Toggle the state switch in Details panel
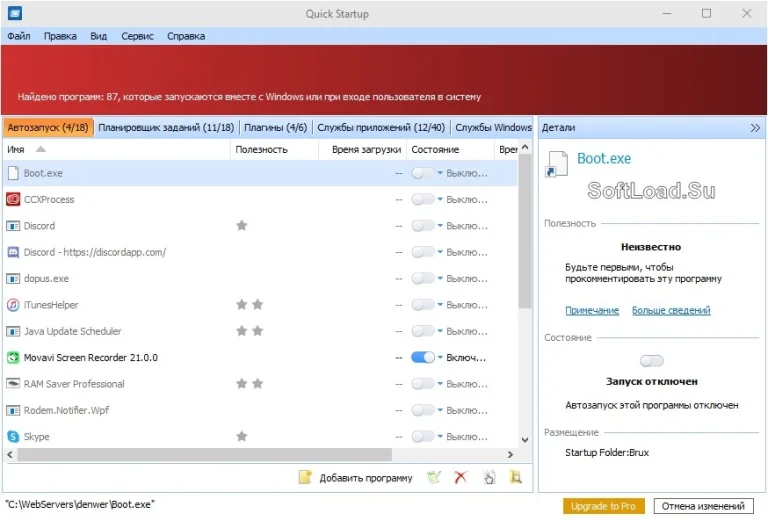Image resolution: width=768 pixels, height=521 pixels. 651,361
